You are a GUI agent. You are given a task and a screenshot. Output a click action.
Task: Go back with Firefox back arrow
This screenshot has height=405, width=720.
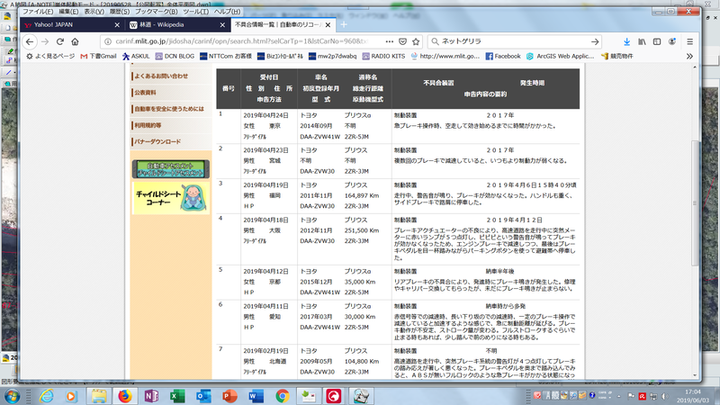pyautogui.click(x=30, y=42)
